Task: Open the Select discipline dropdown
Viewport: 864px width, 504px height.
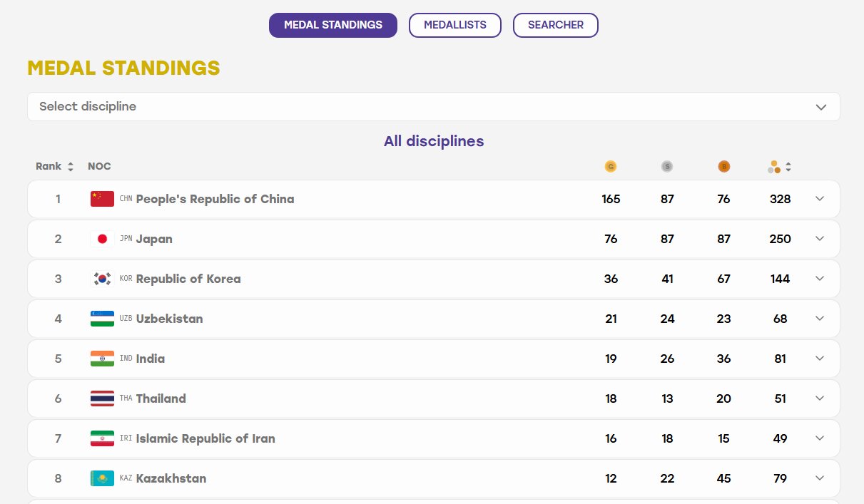Action: coord(434,107)
